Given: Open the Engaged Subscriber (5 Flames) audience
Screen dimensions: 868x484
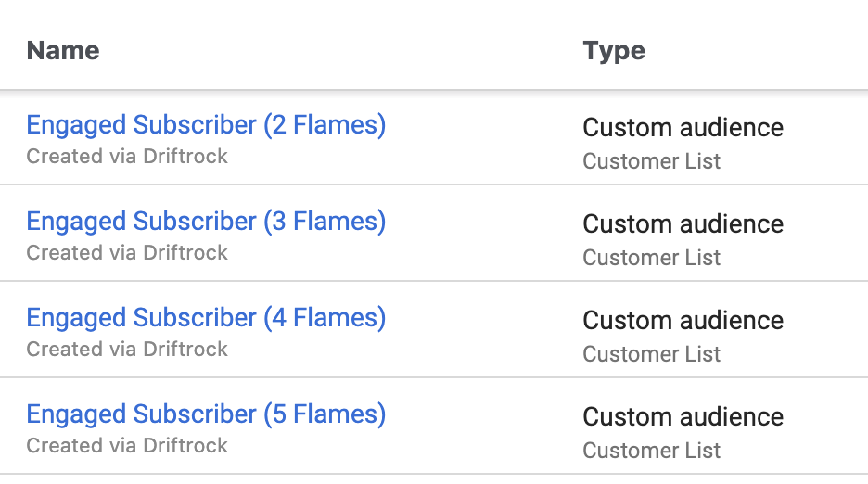Looking at the screenshot, I should [206, 414].
